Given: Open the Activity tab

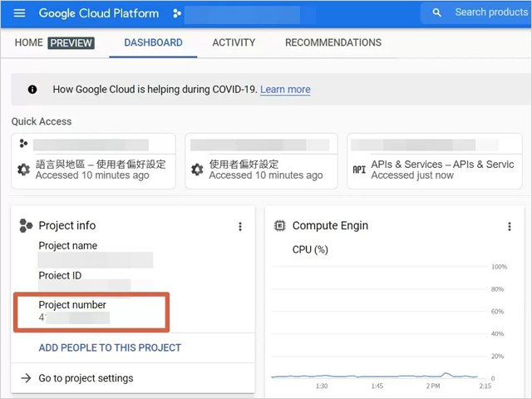Looking at the screenshot, I should (x=234, y=42).
